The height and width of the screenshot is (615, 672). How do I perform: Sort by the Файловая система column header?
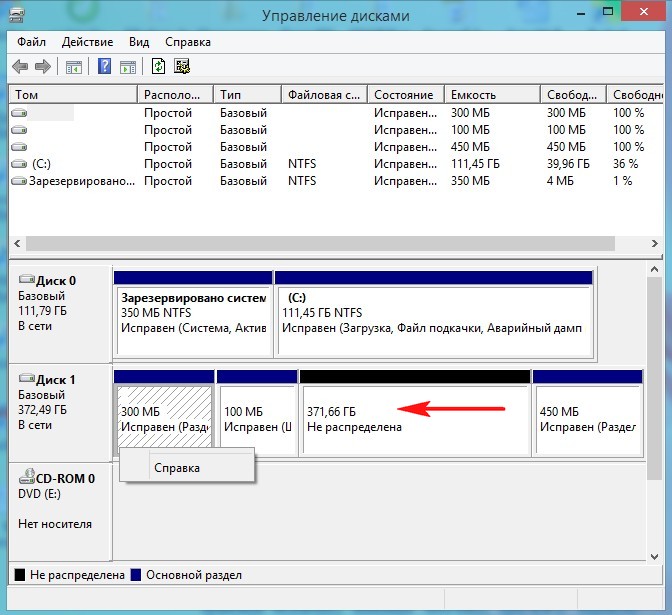[x=323, y=95]
